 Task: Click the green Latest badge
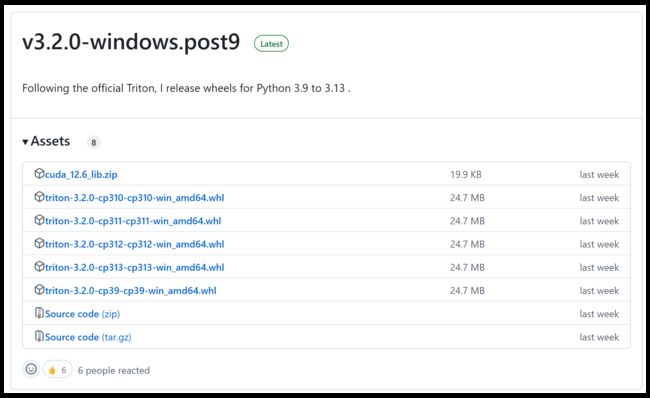(271, 44)
